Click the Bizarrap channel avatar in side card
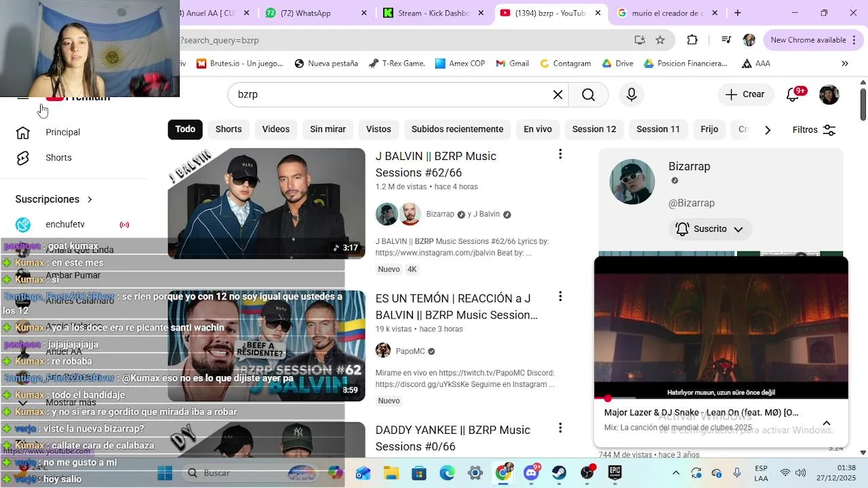The image size is (868, 488). tap(632, 182)
